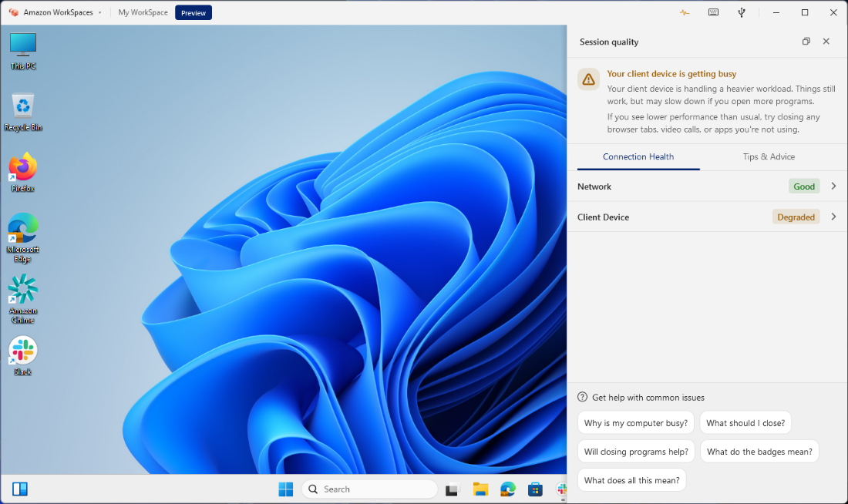Open the Widgets button on the taskbar
Viewport: 848px width, 504px height.
point(20,489)
